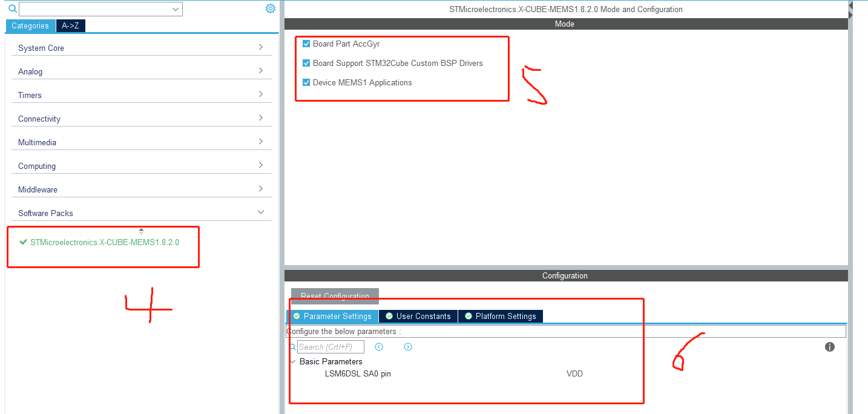Click green checkmark beside X-CUBE-MEMS1 pack

pos(24,242)
